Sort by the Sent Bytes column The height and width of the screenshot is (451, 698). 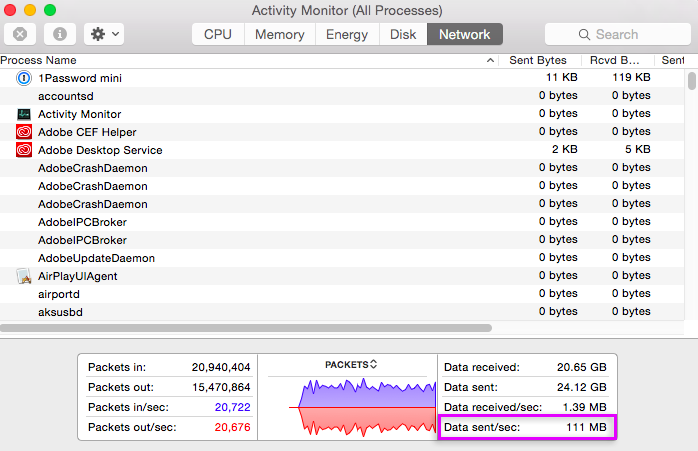[x=538, y=60]
